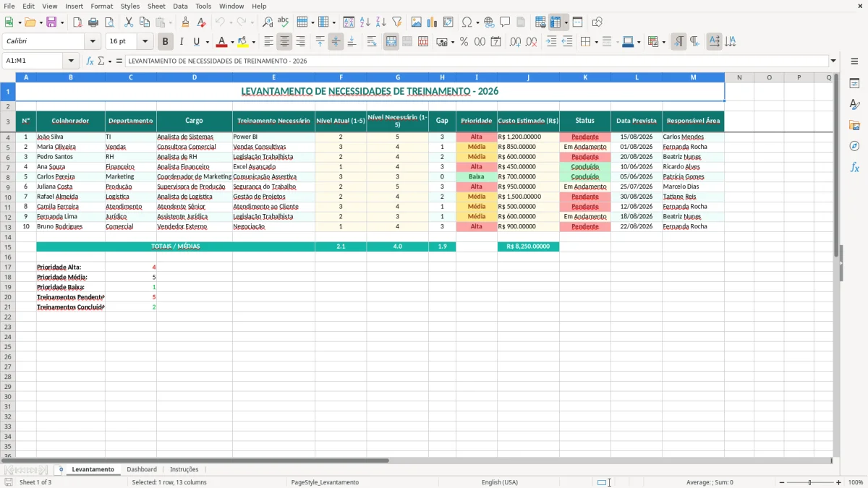Click Clone Formatting paintbrush icon
Screen dimensions: 868x488
tap(186, 22)
